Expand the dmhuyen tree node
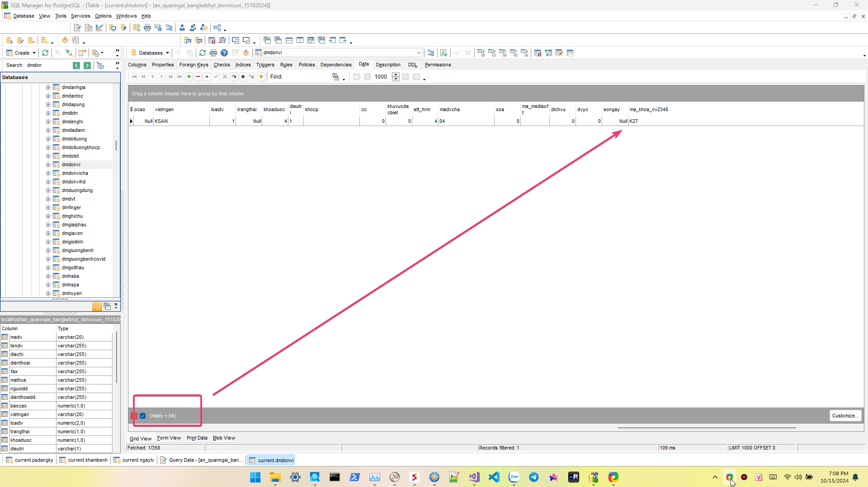This screenshot has width=868, height=487. click(x=48, y=294)
